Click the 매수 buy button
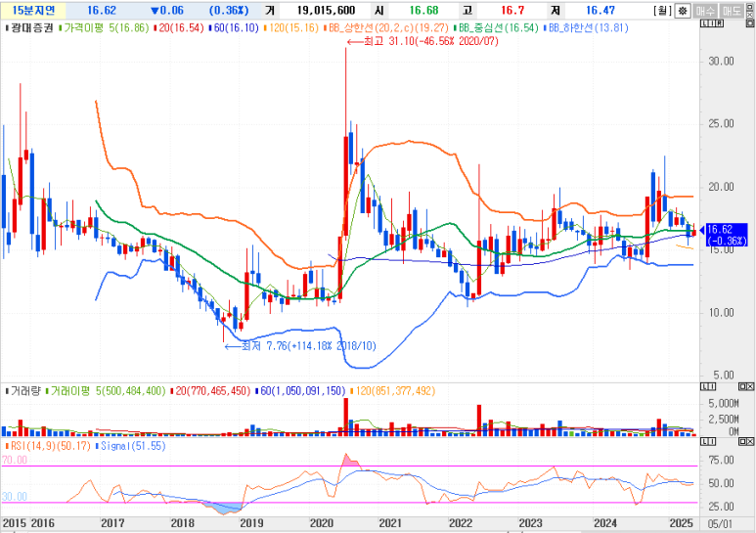The image size is (756, 533). 705,11
